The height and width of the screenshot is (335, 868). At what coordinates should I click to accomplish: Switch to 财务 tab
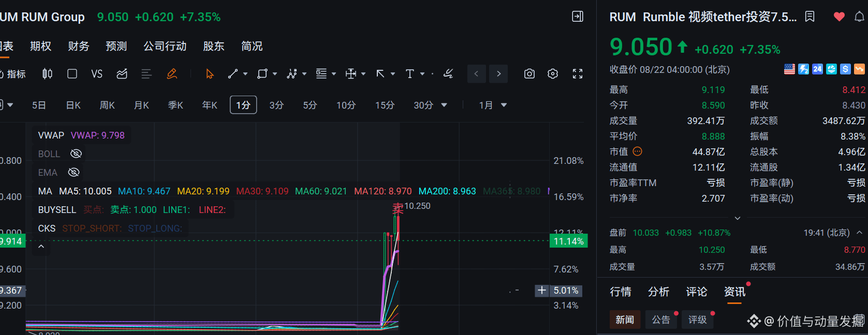point(79,46)
